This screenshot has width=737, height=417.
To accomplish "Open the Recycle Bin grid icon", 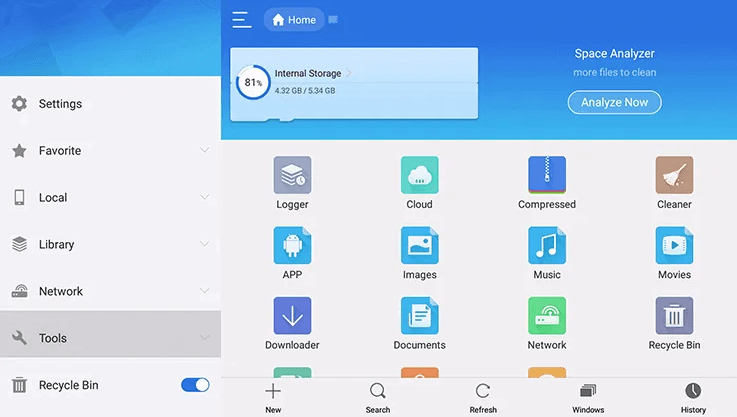I will pos(674,315).
